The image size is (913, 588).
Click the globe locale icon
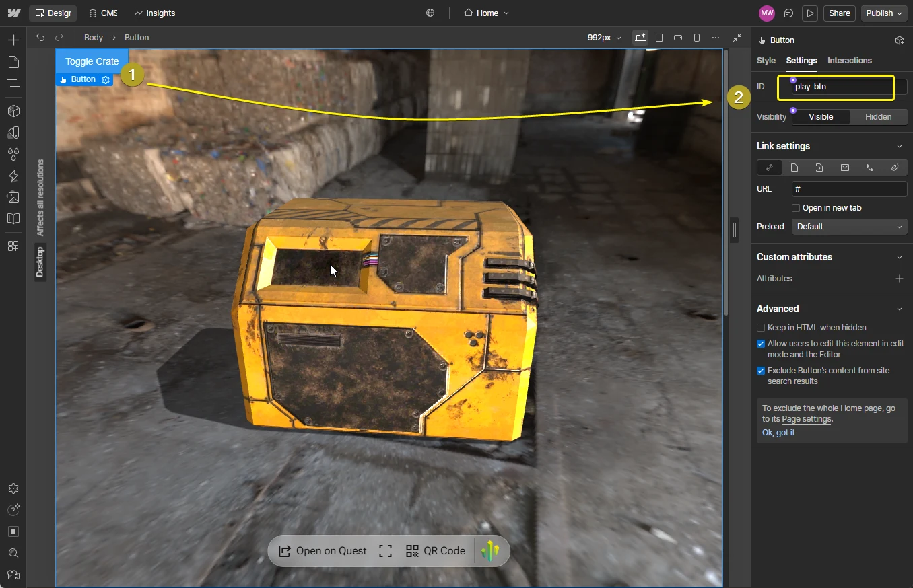point(430,13)
